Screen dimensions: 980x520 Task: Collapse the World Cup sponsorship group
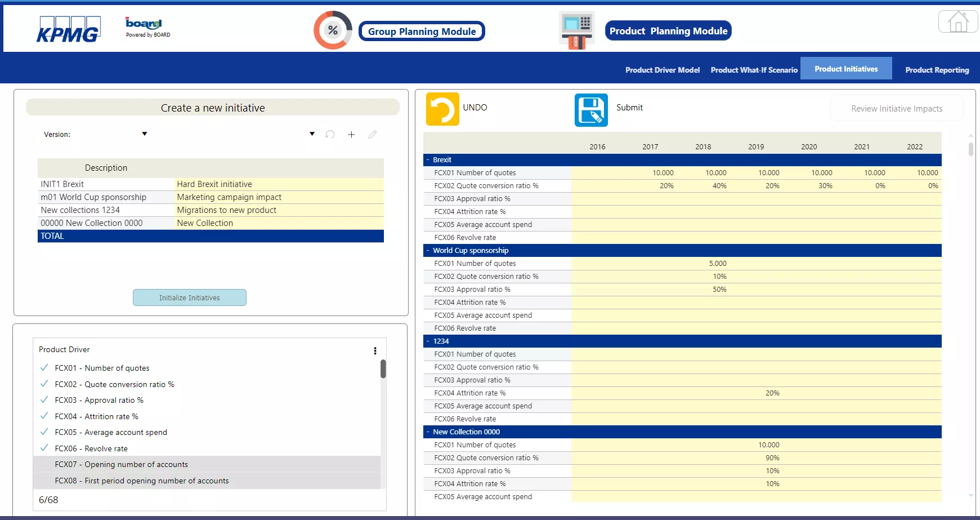(x=428, y=251)
